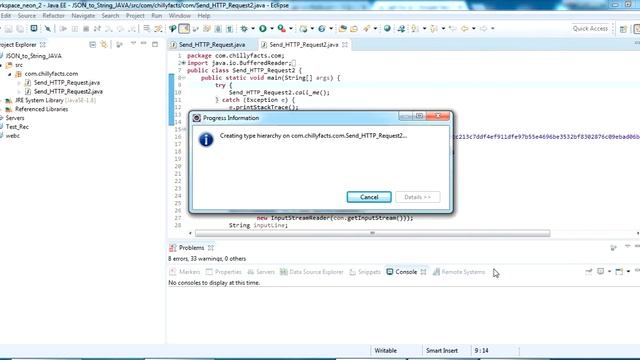Image resolution: width=640 pixels, height=360 pixels.
Task: Switch to the Markers tab
Action: coord(184,272)
